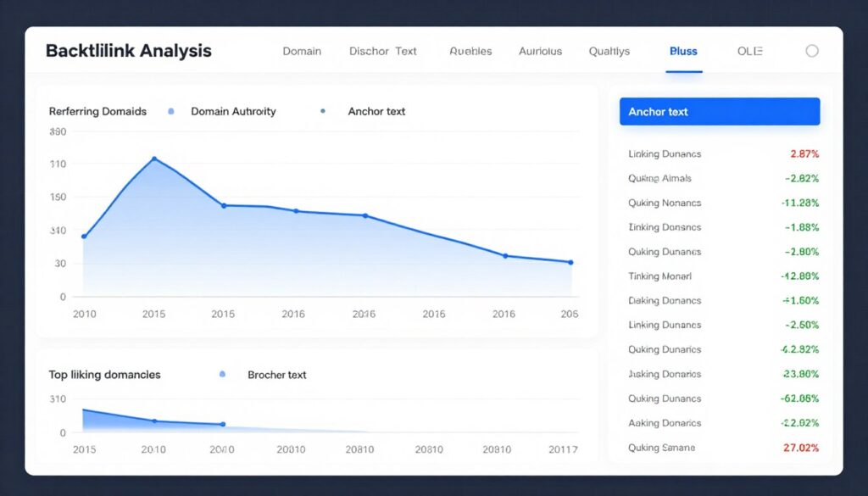Click the -11.28% green value
Viewport: 868px width, 496px height.
coord(800,203)
